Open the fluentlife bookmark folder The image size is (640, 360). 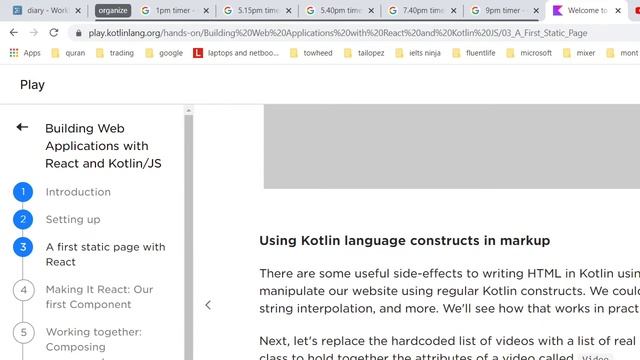[473, 53]
